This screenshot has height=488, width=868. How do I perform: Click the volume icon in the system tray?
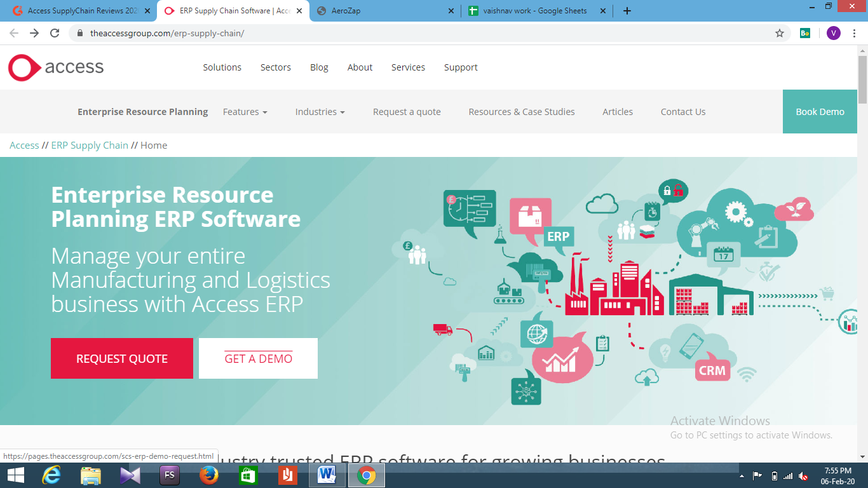804,476
